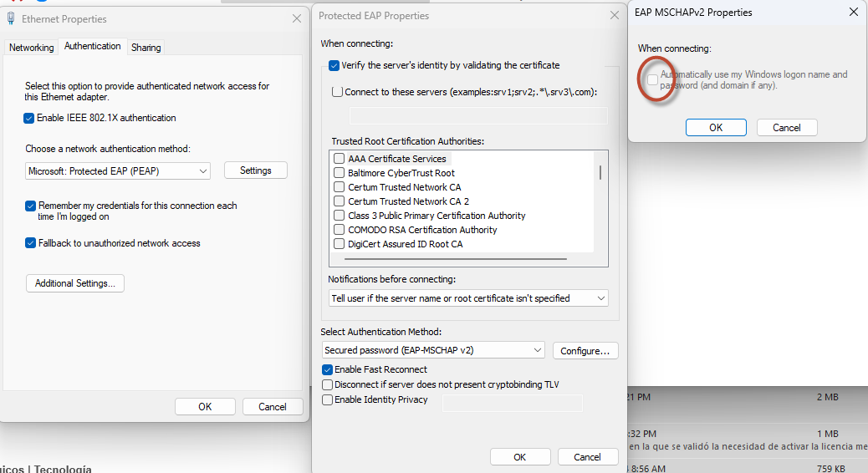Image resolution: width=868 pixels, height=473 pixels.
Task: Expand Notifications before connecting dropdown
Action: tap(468, 298)
